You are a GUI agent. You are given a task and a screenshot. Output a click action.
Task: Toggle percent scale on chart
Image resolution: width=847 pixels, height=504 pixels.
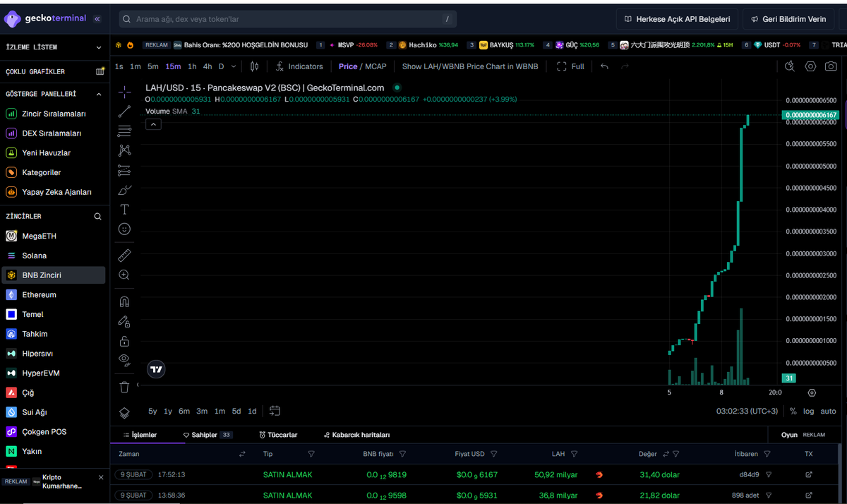pyautogui.click(x=793, y=411)
